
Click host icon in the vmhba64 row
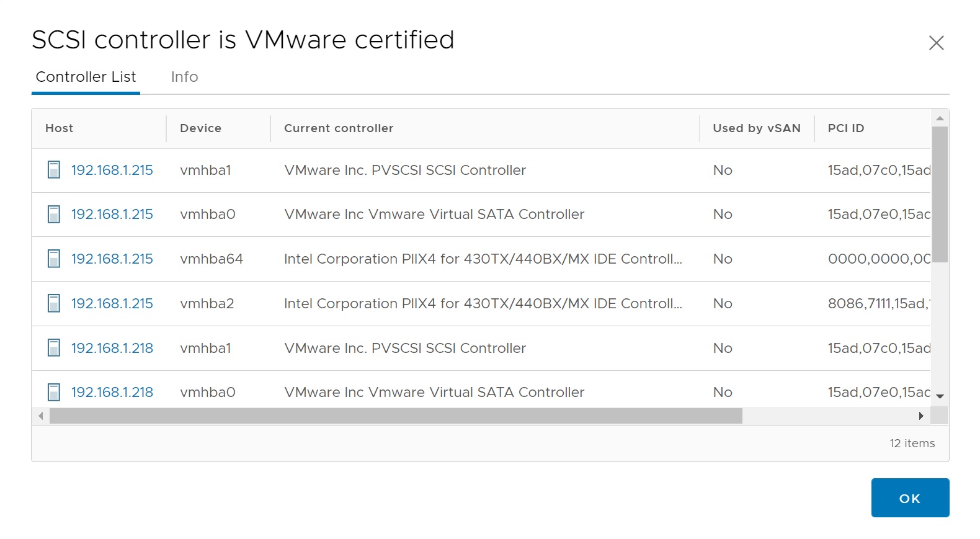click(54, 259)
